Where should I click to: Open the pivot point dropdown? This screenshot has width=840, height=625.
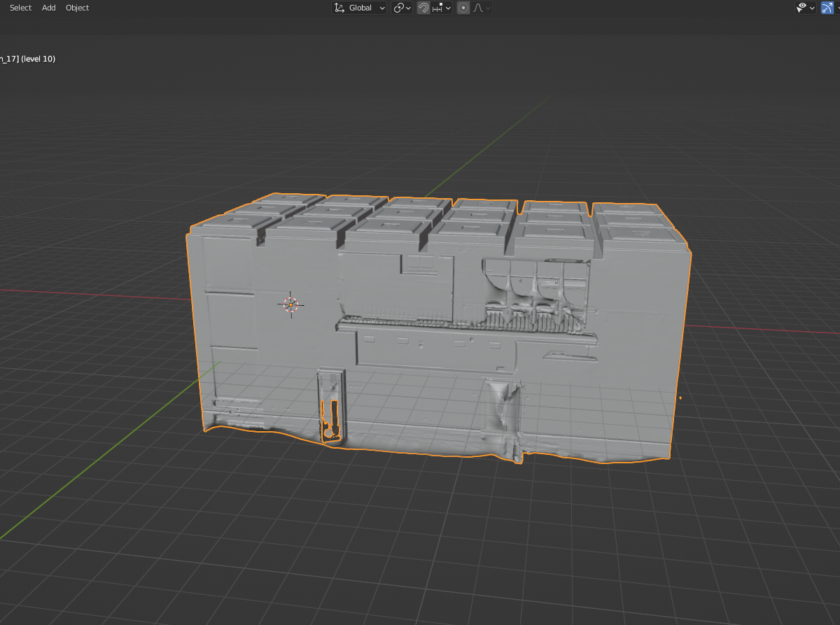point(402,8)
